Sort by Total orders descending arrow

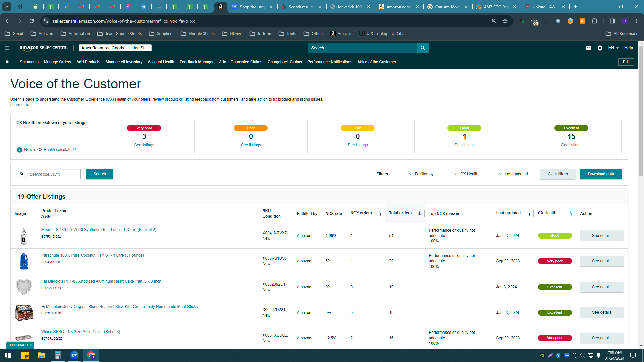pyautogui.click(x=419, y=213)
